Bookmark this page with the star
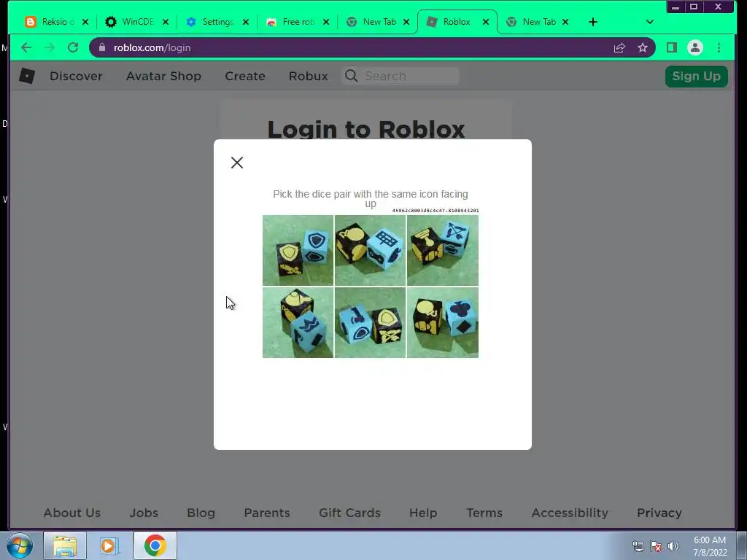The height and width of the screenshot is (560, 747). (643, 47)
